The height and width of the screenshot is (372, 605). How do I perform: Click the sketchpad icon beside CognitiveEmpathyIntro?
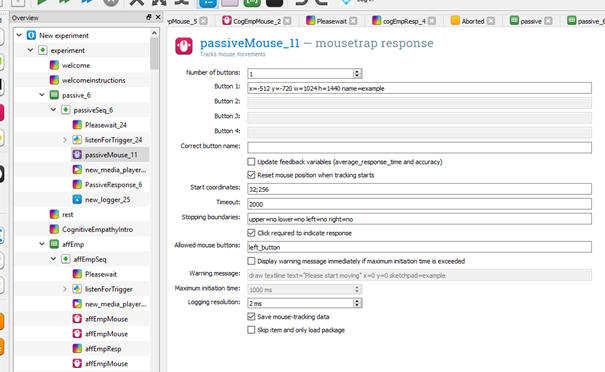coord(54,229)
